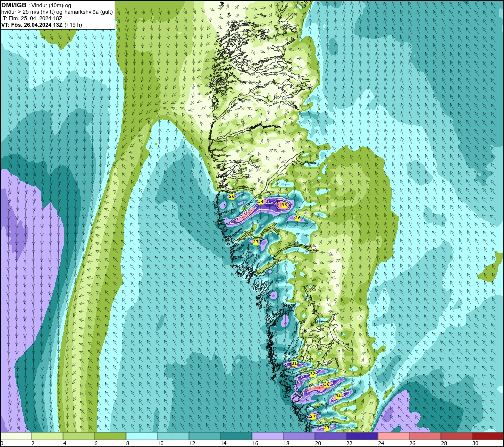Pick the teal 12–14 m/s legend swatch
The height and width of the screenshot is (447, 504).
205,436
